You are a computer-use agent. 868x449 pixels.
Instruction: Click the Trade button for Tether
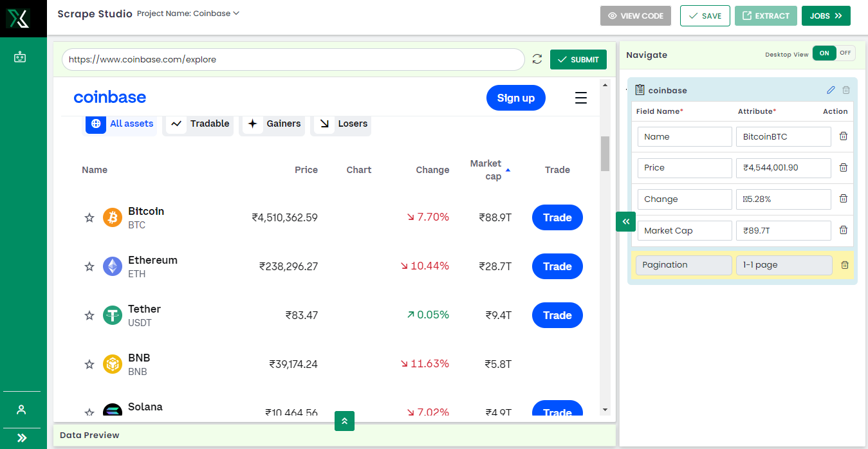click(557, 315)
